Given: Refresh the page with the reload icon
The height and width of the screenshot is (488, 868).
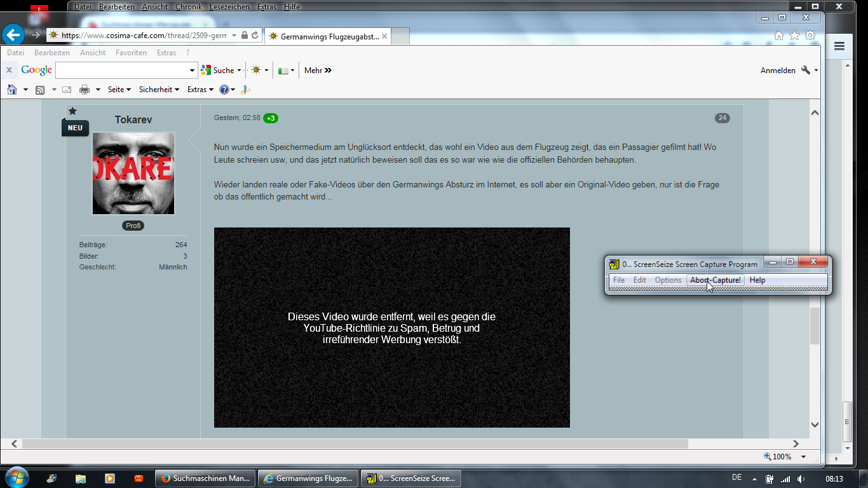Looking at the screenshot, I should (255, 36).
